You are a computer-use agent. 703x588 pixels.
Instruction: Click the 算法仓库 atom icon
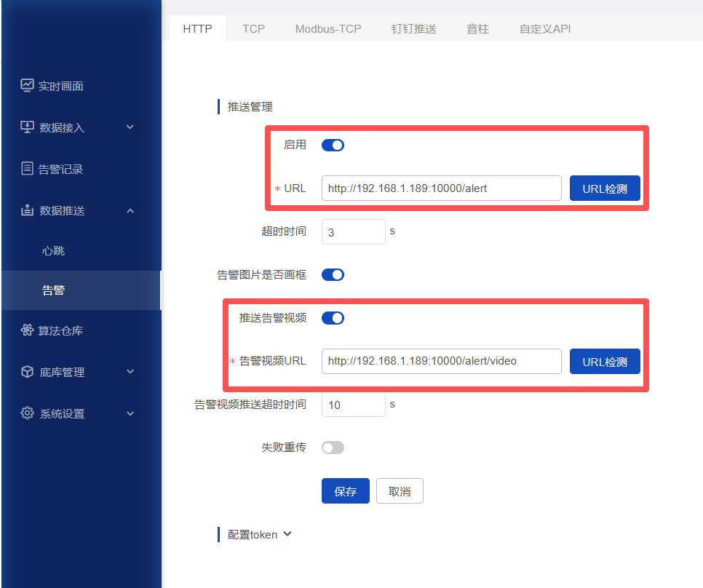(27, 330)
